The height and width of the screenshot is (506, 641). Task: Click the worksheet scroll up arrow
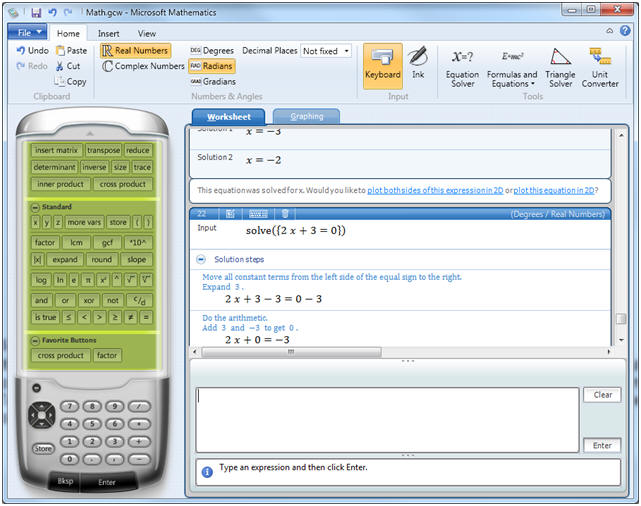click(621, 135)
